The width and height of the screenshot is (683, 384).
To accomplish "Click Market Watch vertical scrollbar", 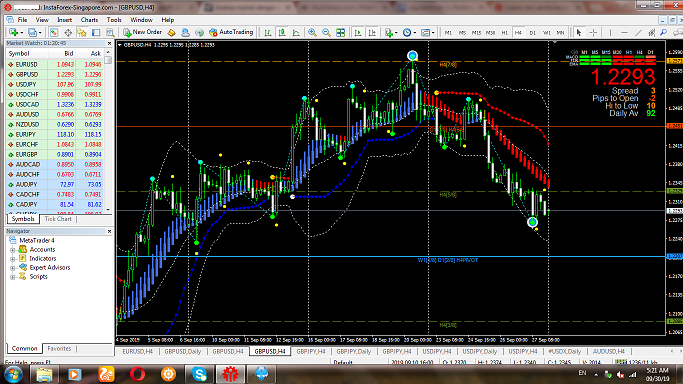I will coord(108,131).
